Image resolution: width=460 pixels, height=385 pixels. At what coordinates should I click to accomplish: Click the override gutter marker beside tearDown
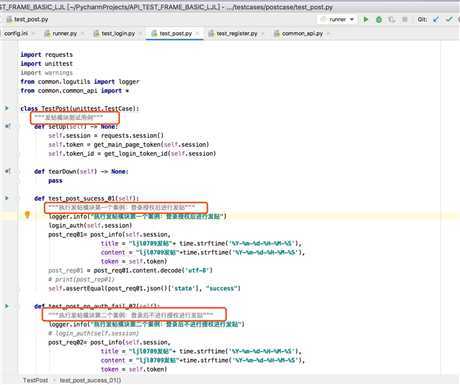click(x=8, y=171)
